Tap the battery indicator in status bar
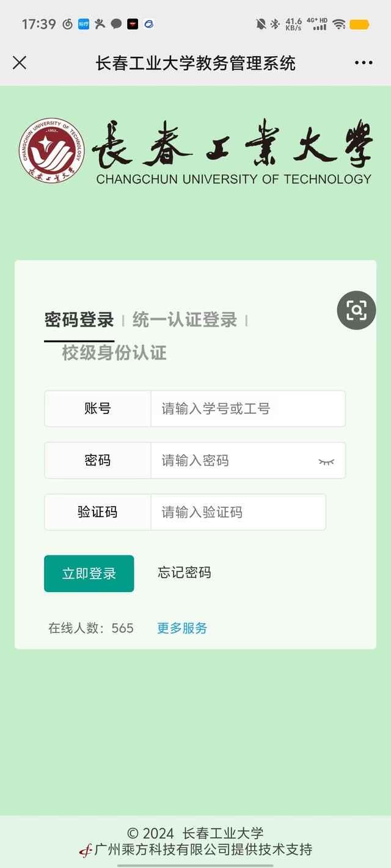391x868 pixels. click(359, 24)
